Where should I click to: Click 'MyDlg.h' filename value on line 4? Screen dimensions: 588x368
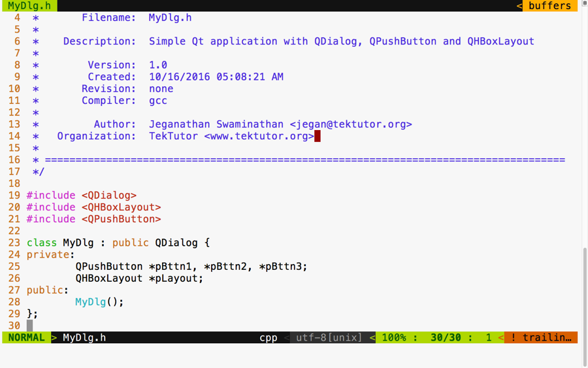click(x=171, y=18)
